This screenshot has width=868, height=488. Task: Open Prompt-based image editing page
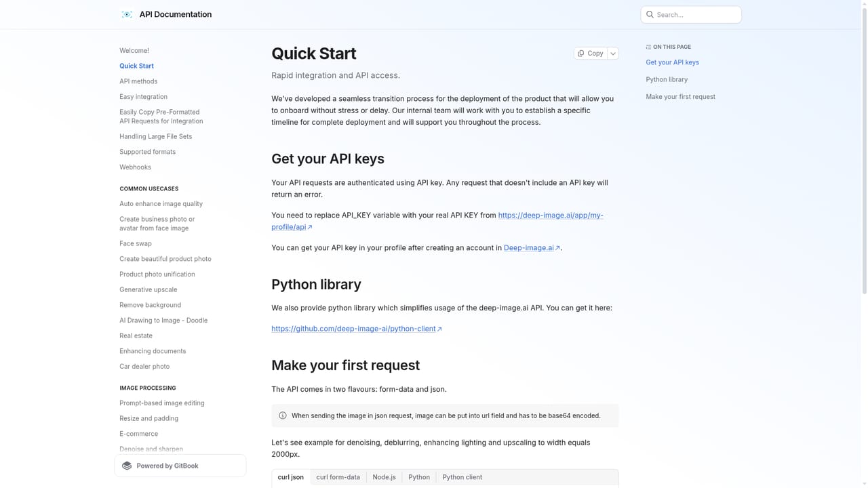pyautogui.click(x=162, y=403)
